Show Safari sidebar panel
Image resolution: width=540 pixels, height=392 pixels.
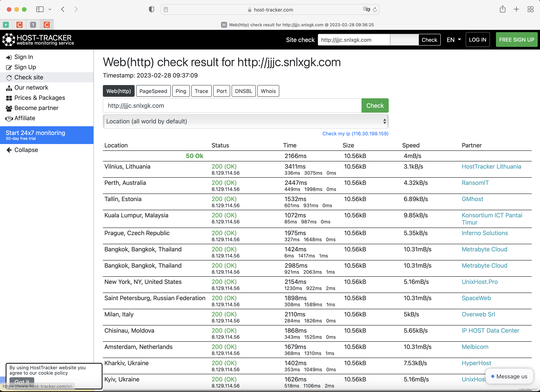click(40, 9)
